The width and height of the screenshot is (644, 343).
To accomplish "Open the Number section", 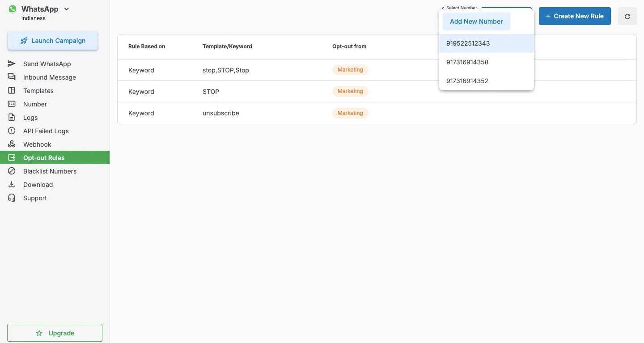I will pos(55,104).
